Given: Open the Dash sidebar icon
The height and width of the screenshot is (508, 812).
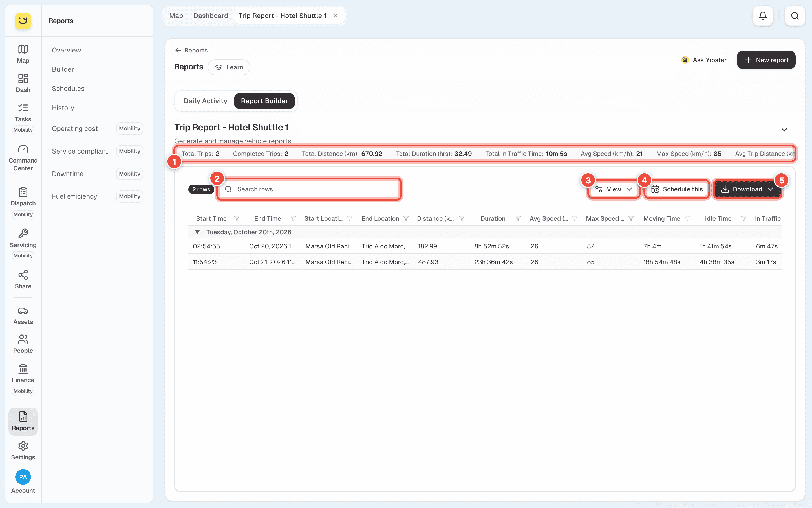Looking at the screenshot, I should pyautogui.click(x=23, y=83).
